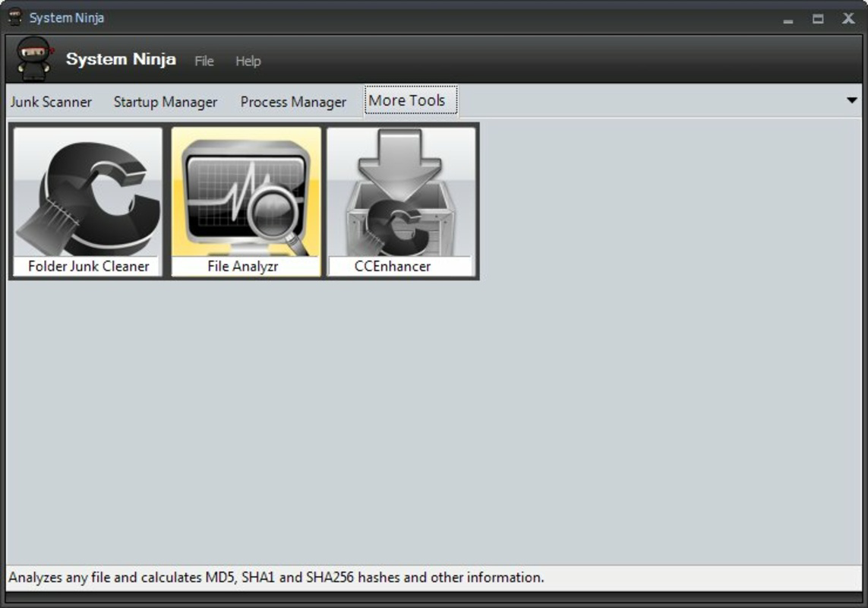Open the Folder Junk Cleaner tool
This screenshot has height=608, width=868.
pos(88,201)
